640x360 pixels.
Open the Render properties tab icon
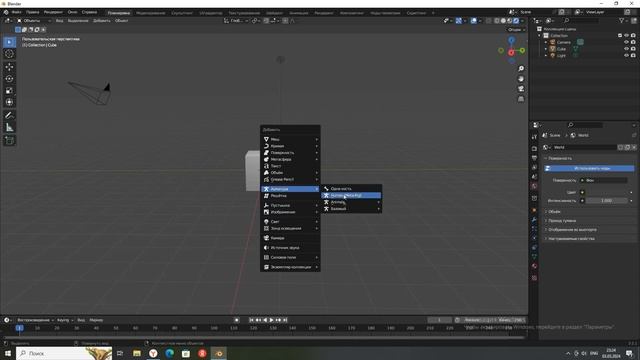coord(534,148)
